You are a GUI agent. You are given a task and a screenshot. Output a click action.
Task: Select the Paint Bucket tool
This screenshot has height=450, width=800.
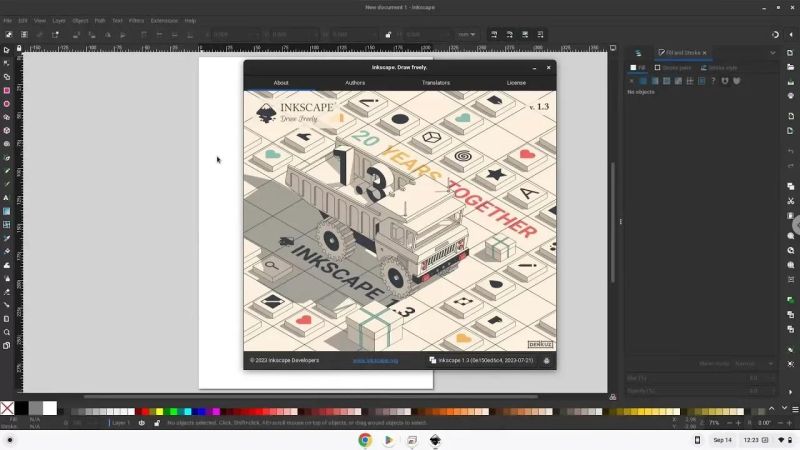7,252
